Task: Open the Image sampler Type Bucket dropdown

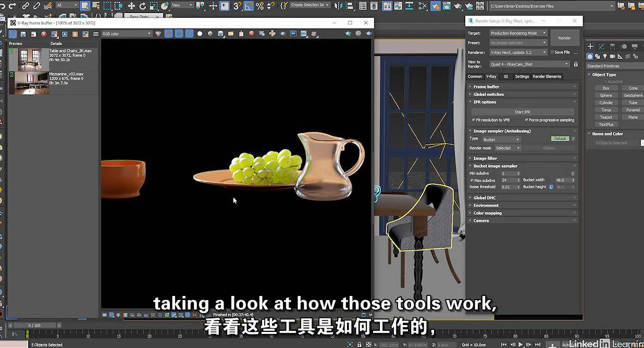Action: point(501,139)
